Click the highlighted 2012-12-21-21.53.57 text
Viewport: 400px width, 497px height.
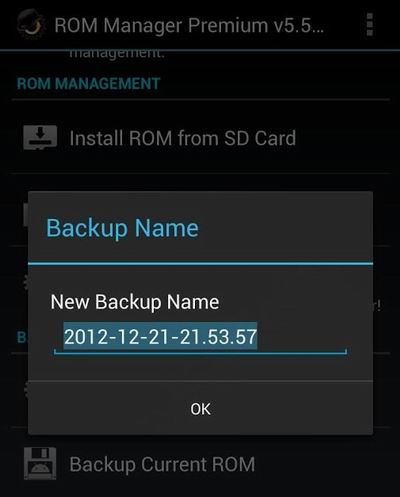160,336
